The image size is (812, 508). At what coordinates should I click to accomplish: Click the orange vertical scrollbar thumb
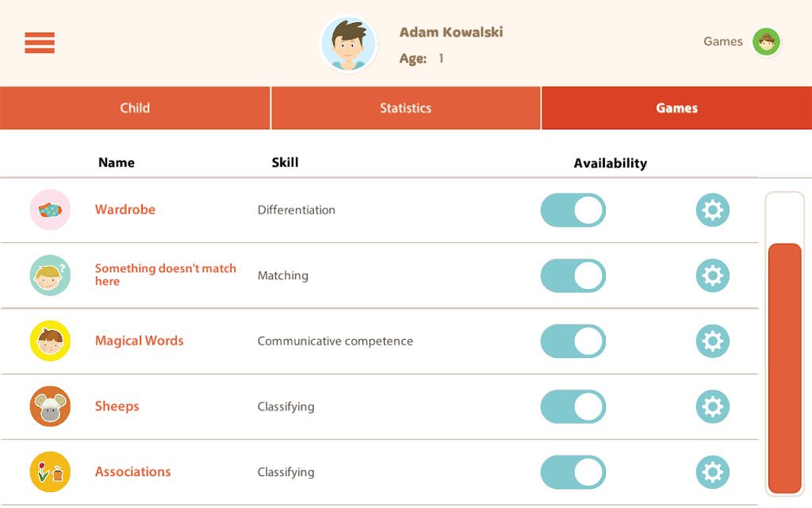click(x=784, y=368)
